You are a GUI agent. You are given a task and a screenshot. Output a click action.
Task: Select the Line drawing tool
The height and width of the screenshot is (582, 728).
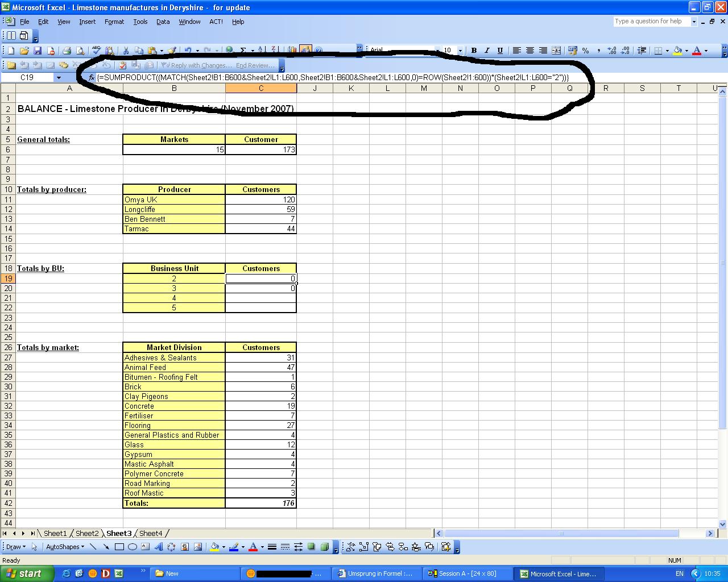click(93, 547)
